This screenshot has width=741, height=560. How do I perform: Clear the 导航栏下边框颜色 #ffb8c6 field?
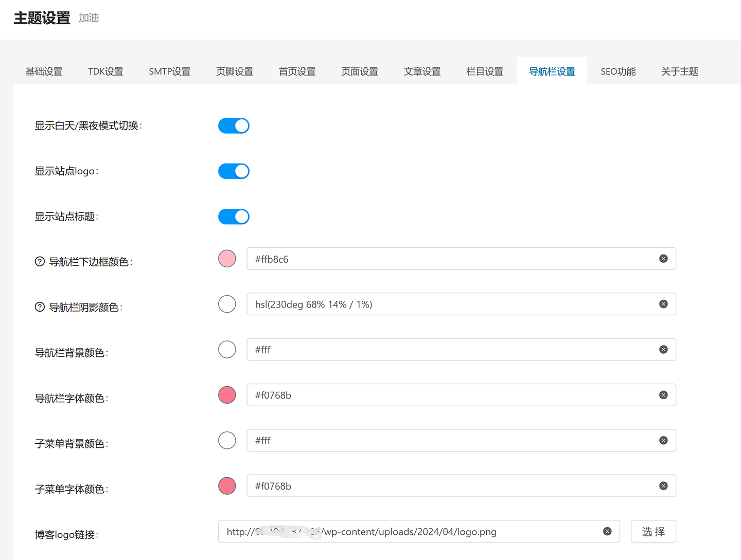(x=663, y=259)
